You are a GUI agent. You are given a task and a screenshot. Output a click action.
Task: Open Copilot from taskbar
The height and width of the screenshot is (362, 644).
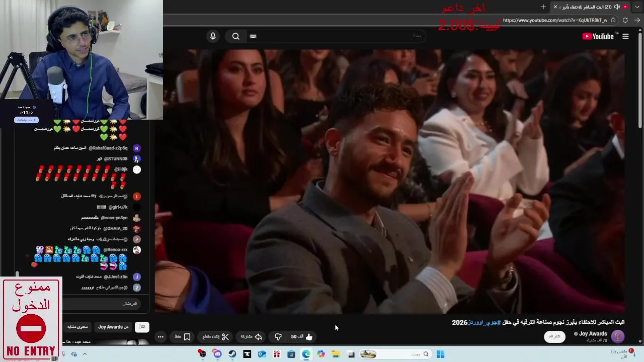(x=321, y=354)
